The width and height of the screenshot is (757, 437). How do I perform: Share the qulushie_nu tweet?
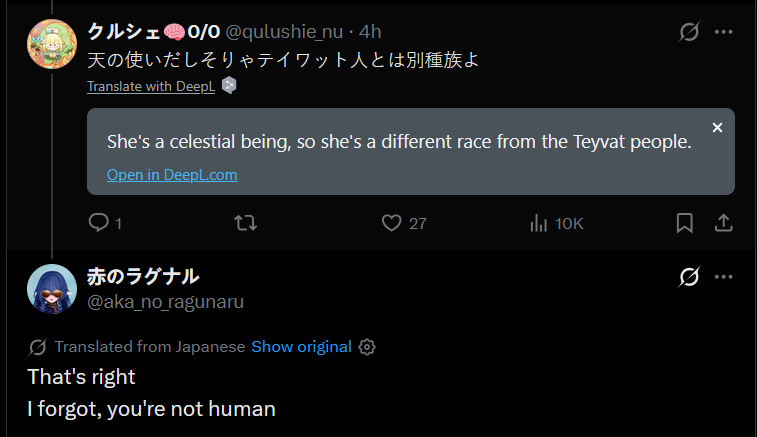[723, 222]
